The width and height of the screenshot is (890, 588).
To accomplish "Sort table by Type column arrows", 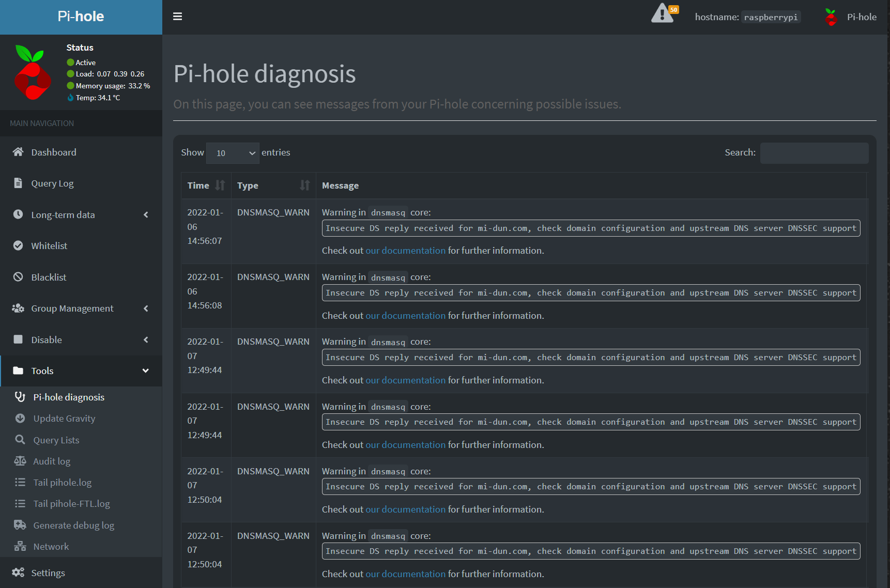I will point(305,185).
